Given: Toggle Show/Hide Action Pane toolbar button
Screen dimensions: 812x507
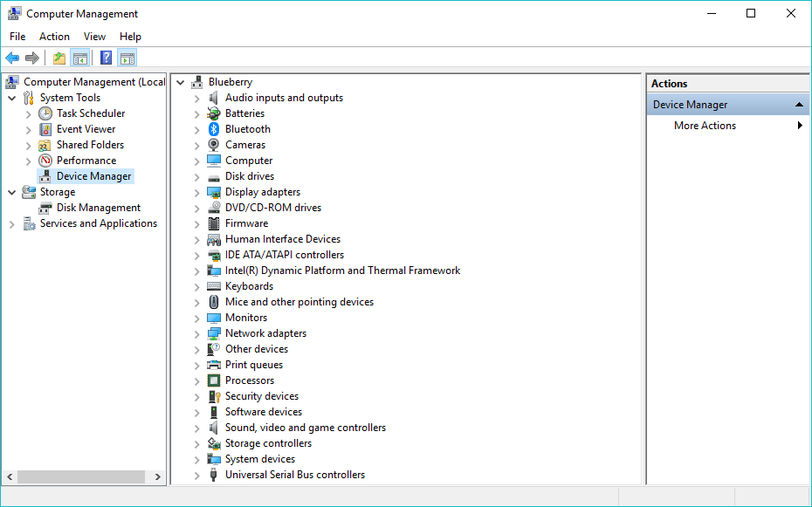Looking at the screenshot, I should tap(127, 58).
